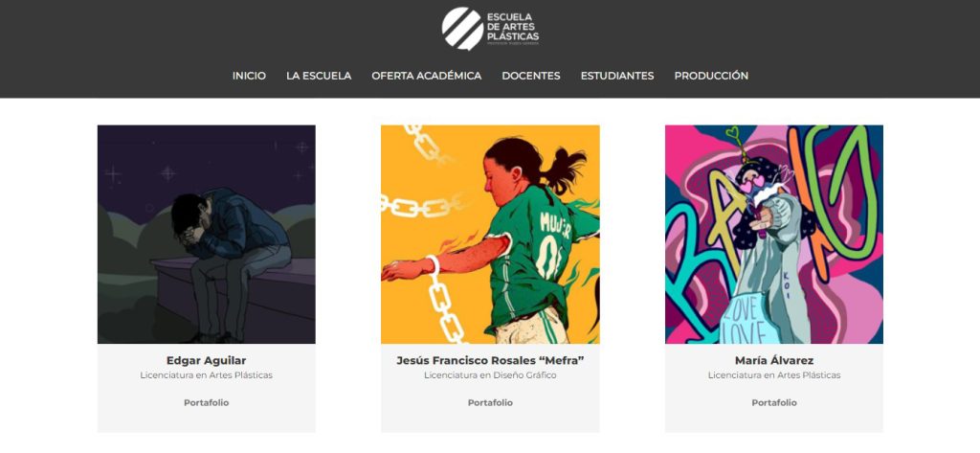This screenshot has height=453, width=980.
Task: Open the OFERTA ACADÉMICA menu
Action: click(426, 76)
